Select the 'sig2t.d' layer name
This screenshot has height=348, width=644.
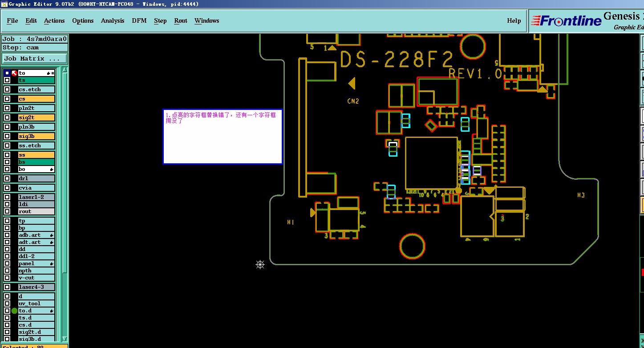click(x=36, y=332)
